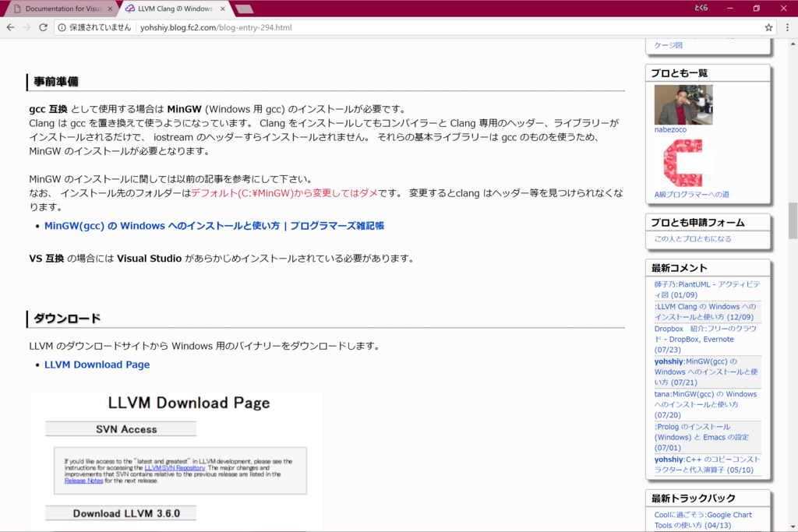
Task: Click この人とブロともになる link
Action: 693,238
